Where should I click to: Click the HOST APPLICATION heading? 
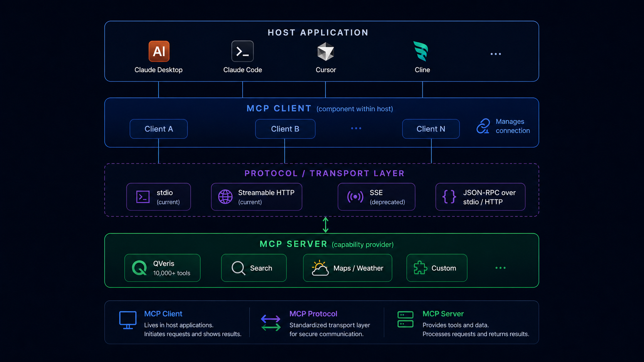pos(318,33)
